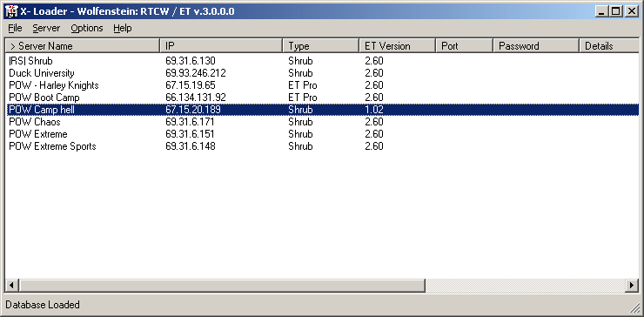
Task: Click the Password column header
Action: coord(536,45)
